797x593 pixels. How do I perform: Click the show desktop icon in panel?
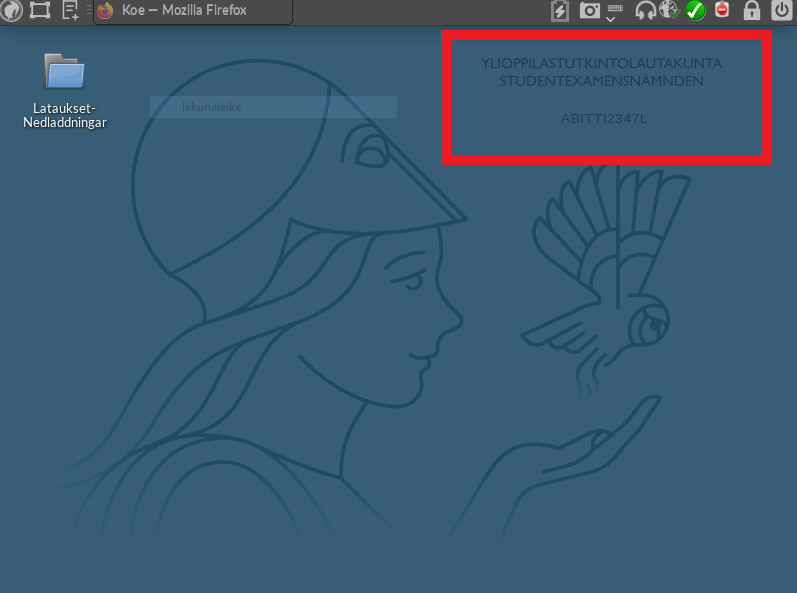tap(40, 11)
